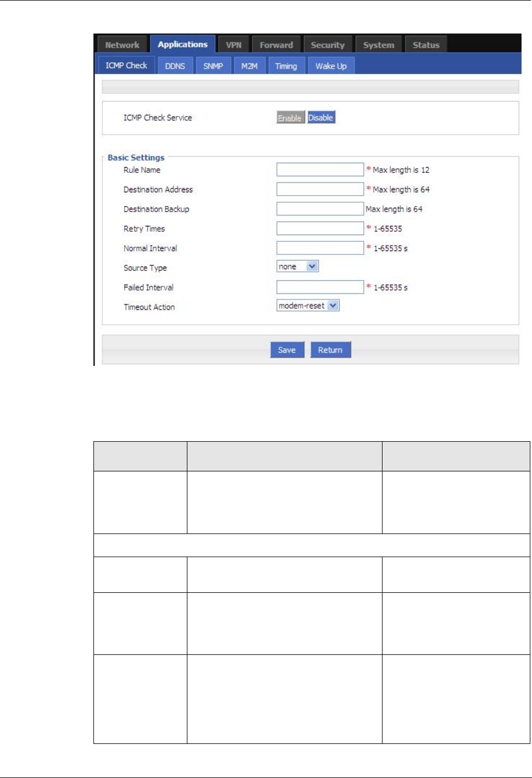The image size is (532, 778).
Task: Click the Destination Address field
Action: coord(320,189)
